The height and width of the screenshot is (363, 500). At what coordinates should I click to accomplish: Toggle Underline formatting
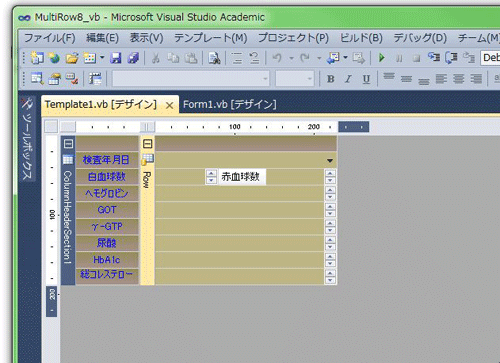coord(366,79)
